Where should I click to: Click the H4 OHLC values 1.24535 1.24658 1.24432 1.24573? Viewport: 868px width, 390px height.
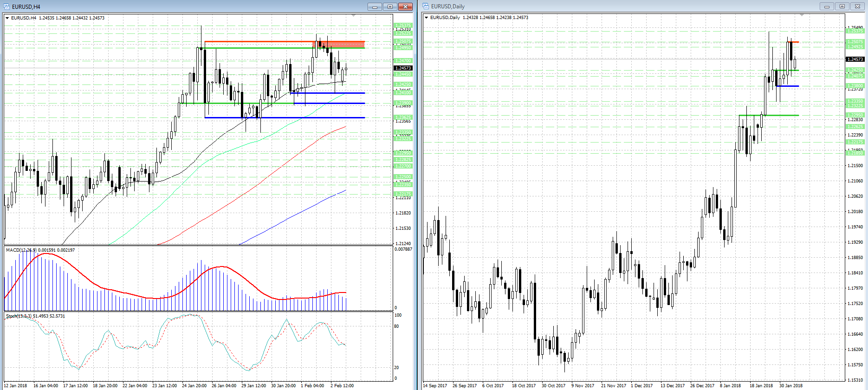pos(72,18)
